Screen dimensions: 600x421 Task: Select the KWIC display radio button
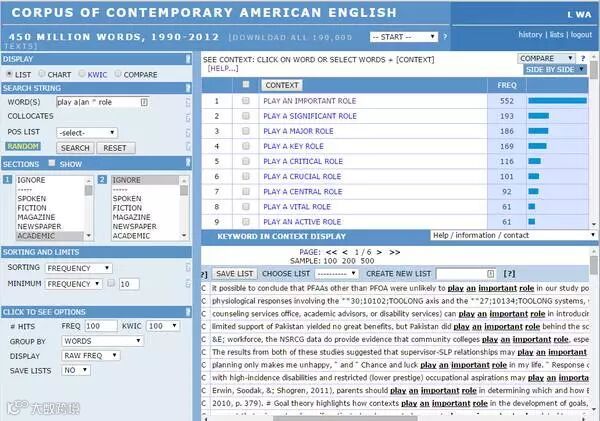coord(82,73)
